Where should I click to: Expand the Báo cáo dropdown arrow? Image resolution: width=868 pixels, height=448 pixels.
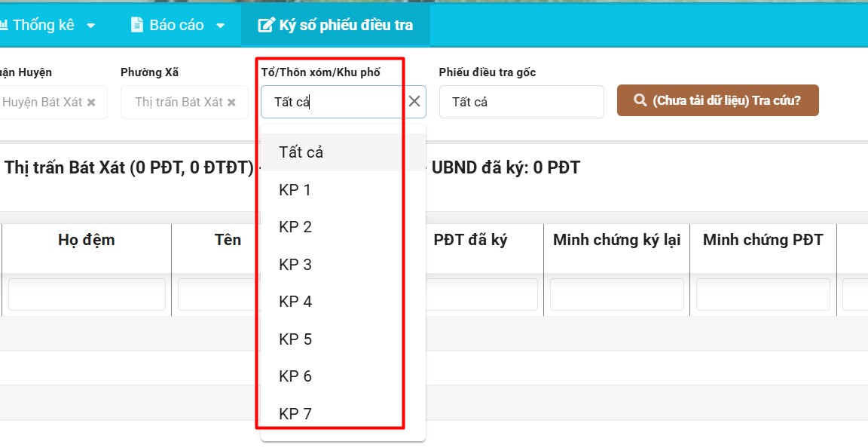(x=221, y=26)
